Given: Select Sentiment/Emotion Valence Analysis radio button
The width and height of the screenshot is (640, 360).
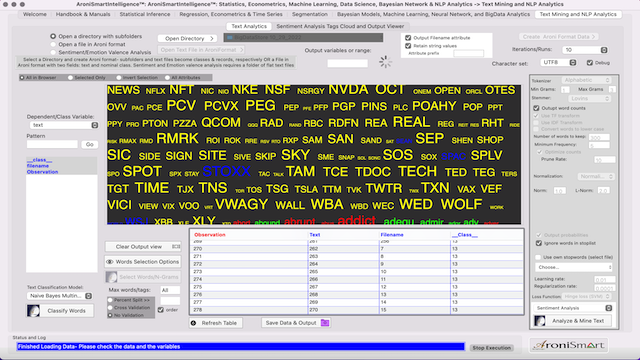Looking at the screenshot, I should click(x=53, y=52).
